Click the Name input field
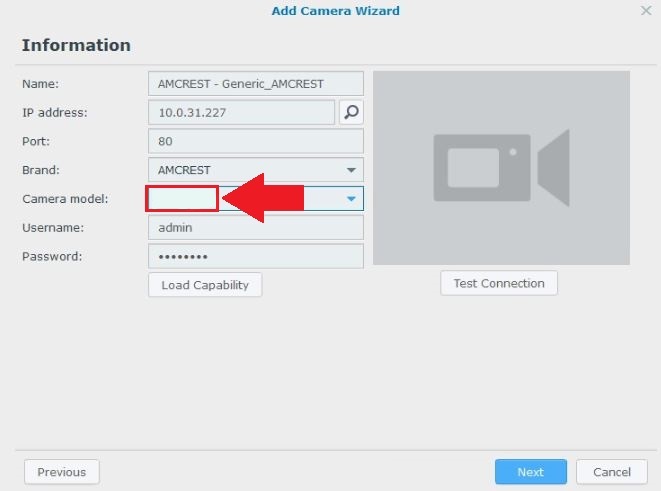 pyautogui.click(x=255, y=83)
